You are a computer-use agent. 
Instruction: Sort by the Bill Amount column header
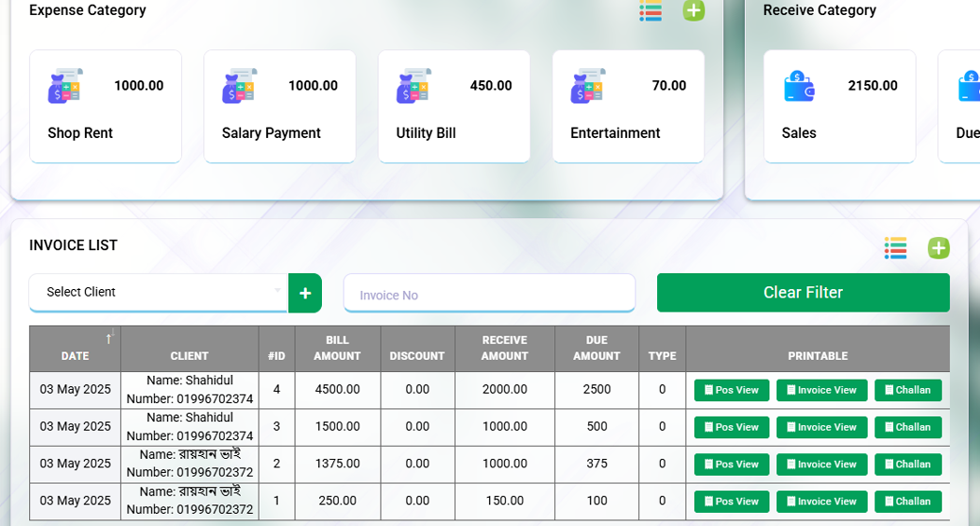click(337, 348)
